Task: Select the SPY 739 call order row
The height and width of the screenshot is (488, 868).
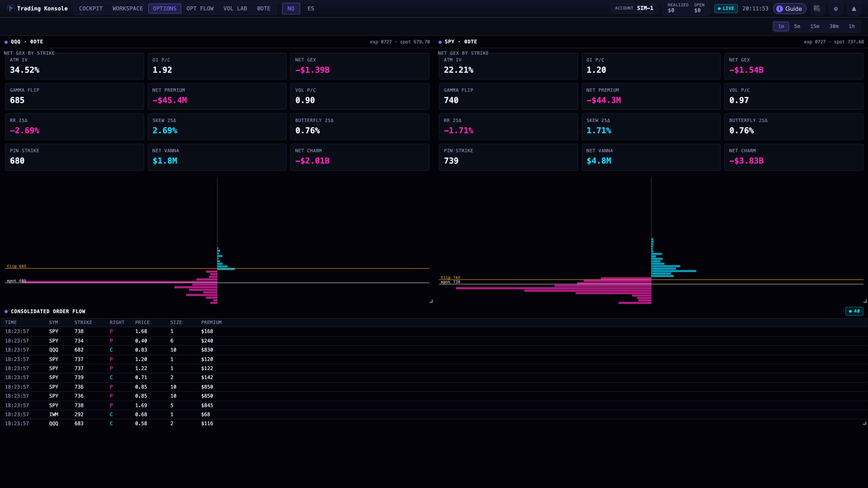Action: (434, 378)
